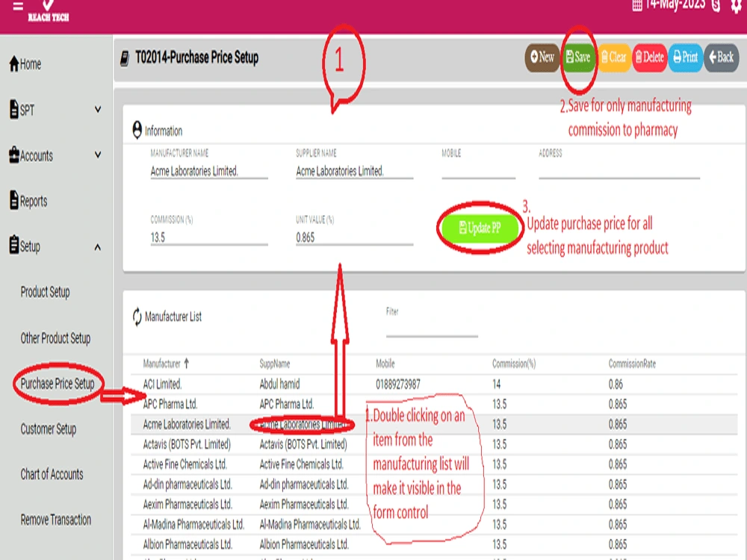Click supplier name Abdul hamid

pos(279,385)
